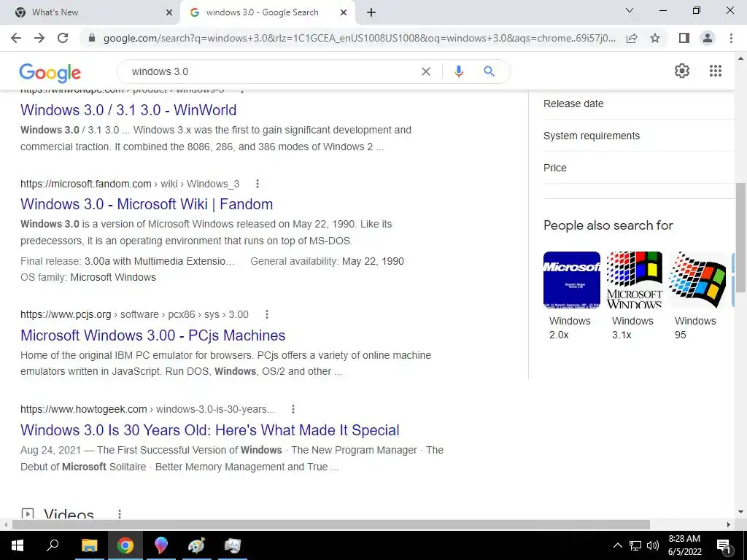This screenshot has width=747, height=560.
Task: Open options for the howtogeek.com result
Action: (293, 409)
